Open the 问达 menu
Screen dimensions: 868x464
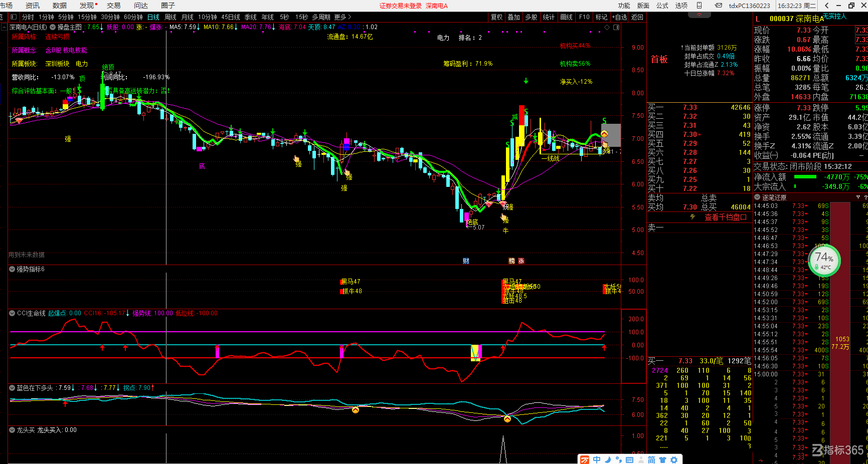141,6
